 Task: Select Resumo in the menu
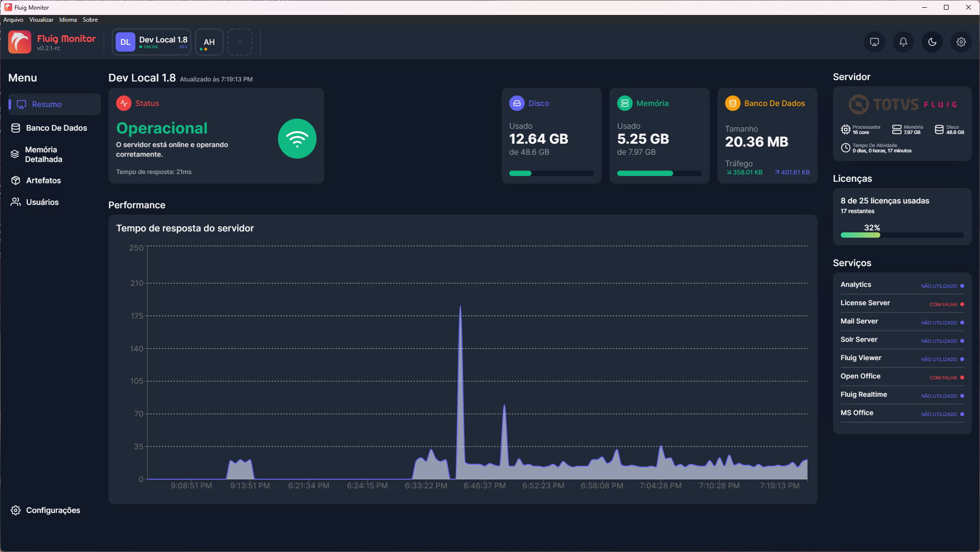(47, 104)
